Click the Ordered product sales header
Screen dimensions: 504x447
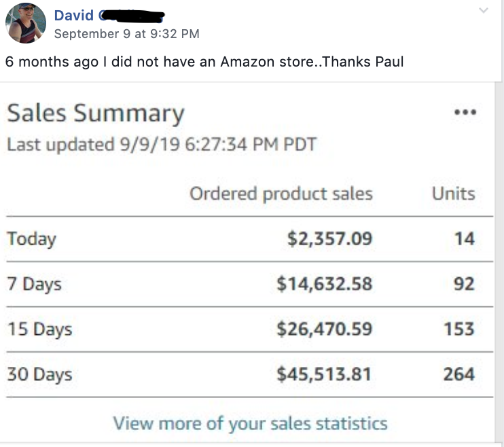[x=281, y=194]
